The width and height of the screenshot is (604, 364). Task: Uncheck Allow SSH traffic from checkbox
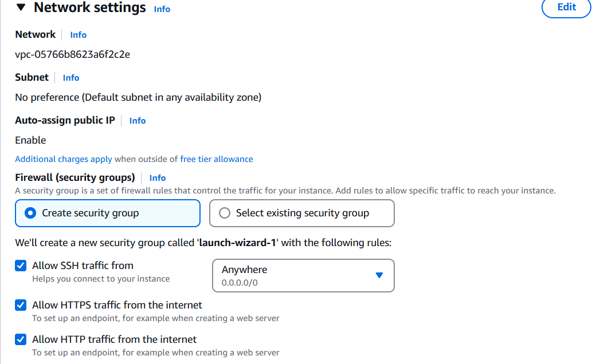click(x=21, y=266)
